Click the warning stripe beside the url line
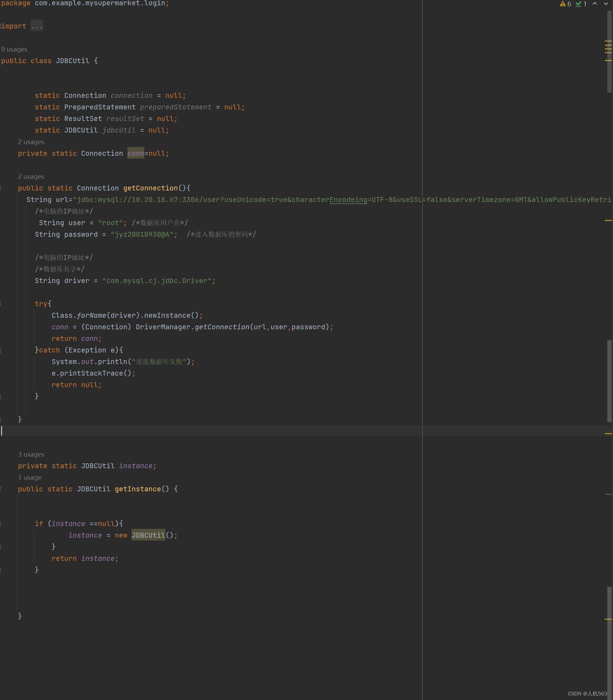Screen dimensions: 613x700 click(x=608, y=220)
